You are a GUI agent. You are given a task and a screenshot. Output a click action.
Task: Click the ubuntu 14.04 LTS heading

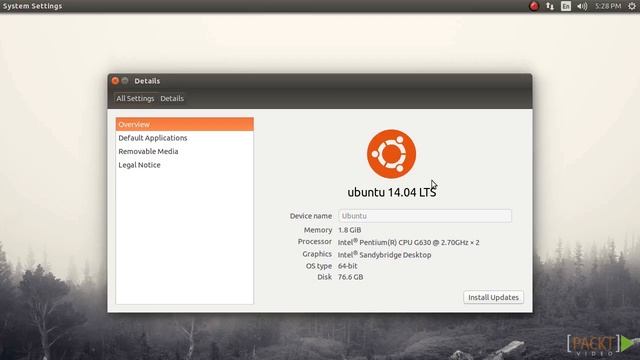tap(391, 192)
